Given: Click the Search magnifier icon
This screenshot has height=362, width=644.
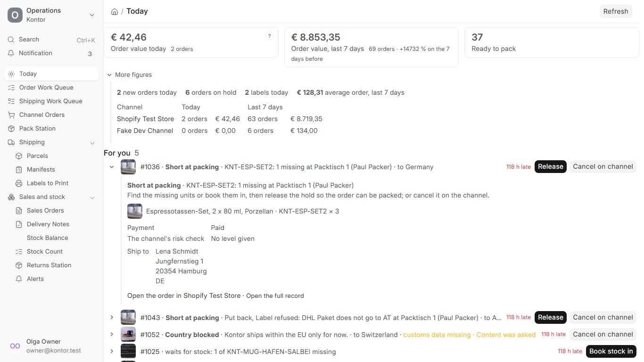Looking at the screenshot, I should coord(11,40).
